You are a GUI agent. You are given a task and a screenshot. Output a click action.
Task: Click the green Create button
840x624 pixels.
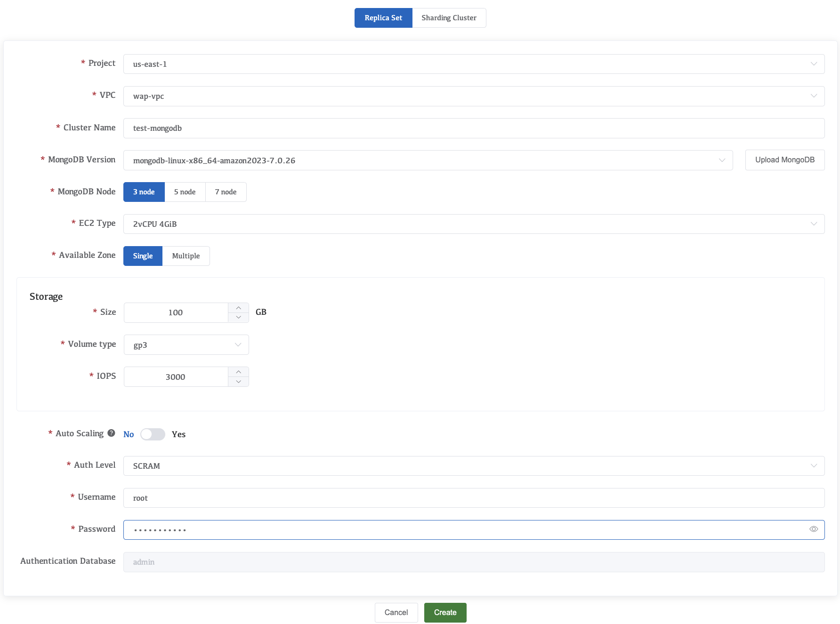coord(445,613)
